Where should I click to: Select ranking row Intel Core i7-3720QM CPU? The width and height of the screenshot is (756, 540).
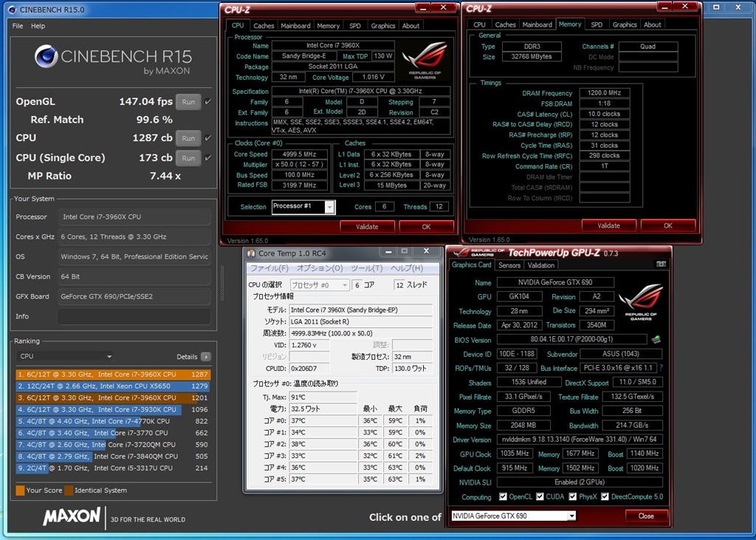point(113,445)
